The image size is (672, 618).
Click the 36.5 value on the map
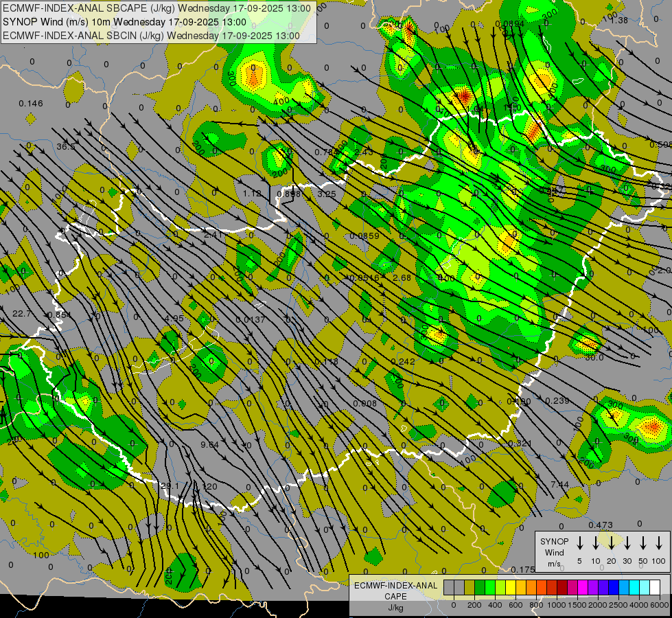click(x=66, y=147)
